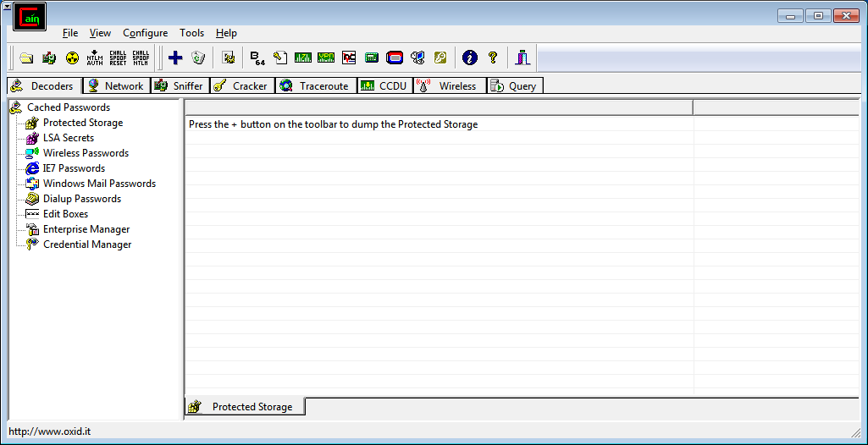The height and width of the screenshot is (445, 868).
Task: Click the recycle bin Remove from list icon
Action: click(x=198, y=58)
